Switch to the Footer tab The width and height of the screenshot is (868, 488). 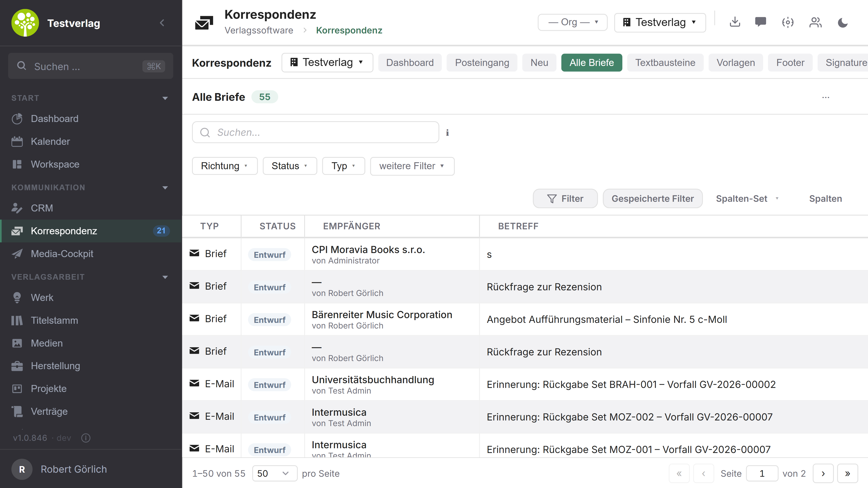click(x=790, y=63)
